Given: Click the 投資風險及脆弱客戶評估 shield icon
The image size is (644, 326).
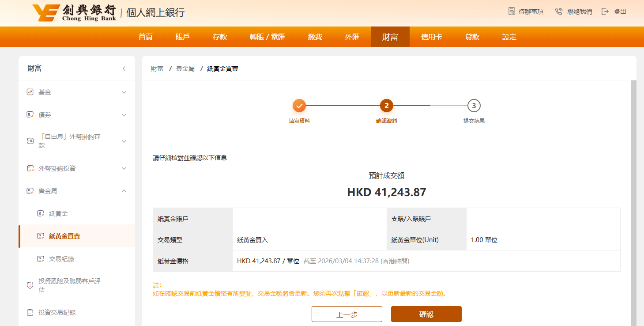Looking at the screenshot, I should pos(30,285).
